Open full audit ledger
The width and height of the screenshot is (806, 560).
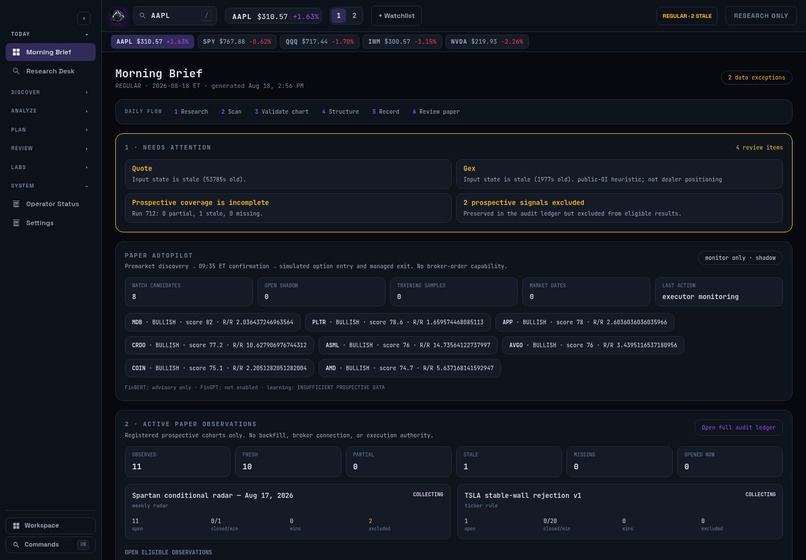tap(738, 427)
